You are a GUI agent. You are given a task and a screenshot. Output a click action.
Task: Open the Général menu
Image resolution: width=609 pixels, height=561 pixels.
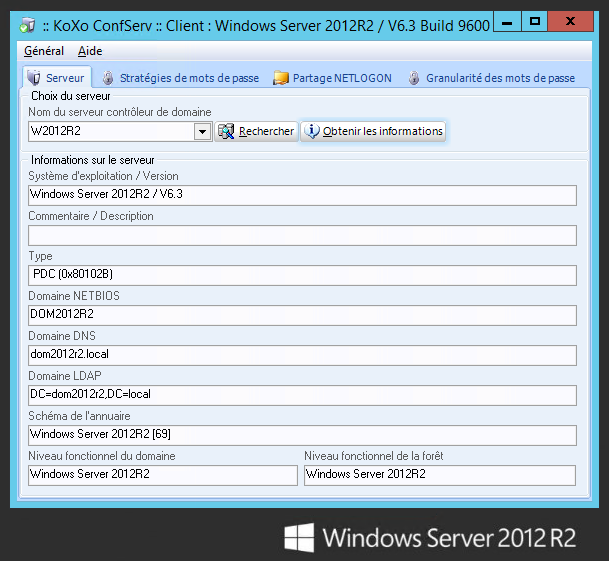tap(44, 51)
